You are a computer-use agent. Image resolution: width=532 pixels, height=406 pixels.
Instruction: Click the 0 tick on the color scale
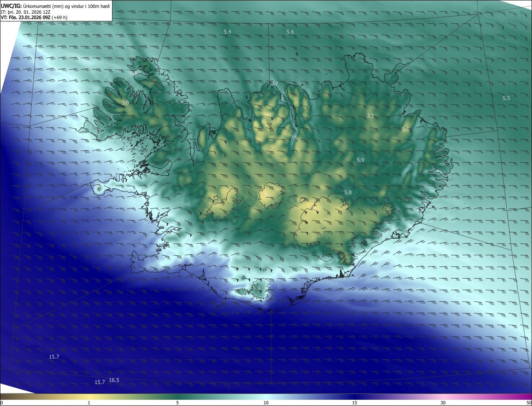(x=2, y=403)
